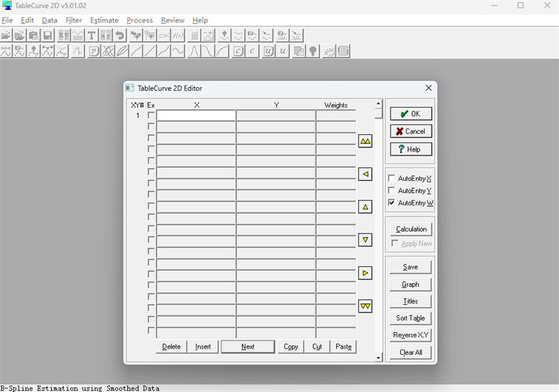Open the File menu
Viewport: 559px width, 392px height.
pos(7,20)
